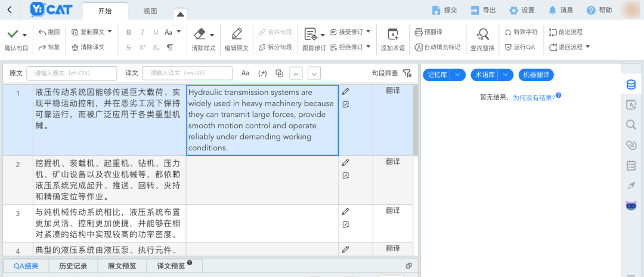Open 设置 settings
The image size is (644, 277).
[x=522, y=10]
